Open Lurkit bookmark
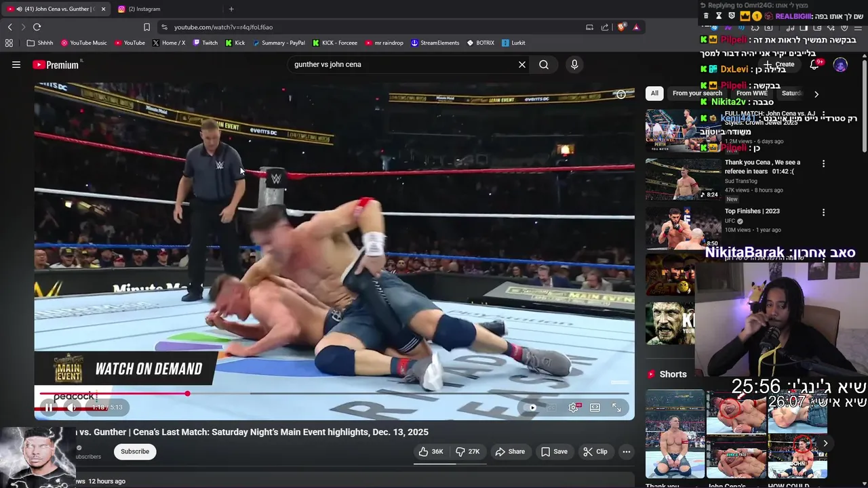The width and height of the screenshot is (868, 488). click(513, 43)
